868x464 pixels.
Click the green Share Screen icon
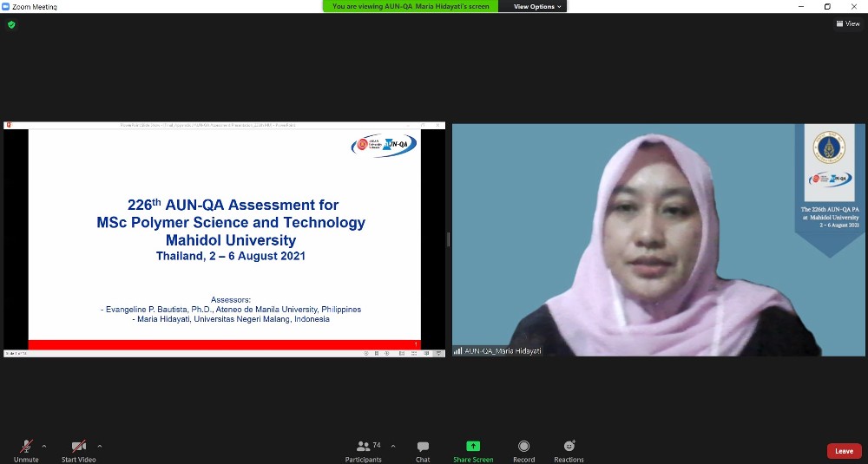click(473, 446)
